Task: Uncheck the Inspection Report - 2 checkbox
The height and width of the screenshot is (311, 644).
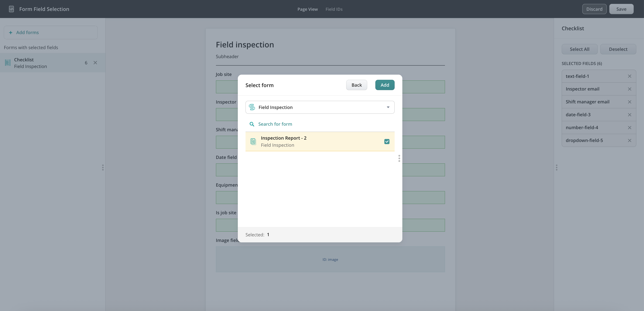Action: (x=387, y=142)
